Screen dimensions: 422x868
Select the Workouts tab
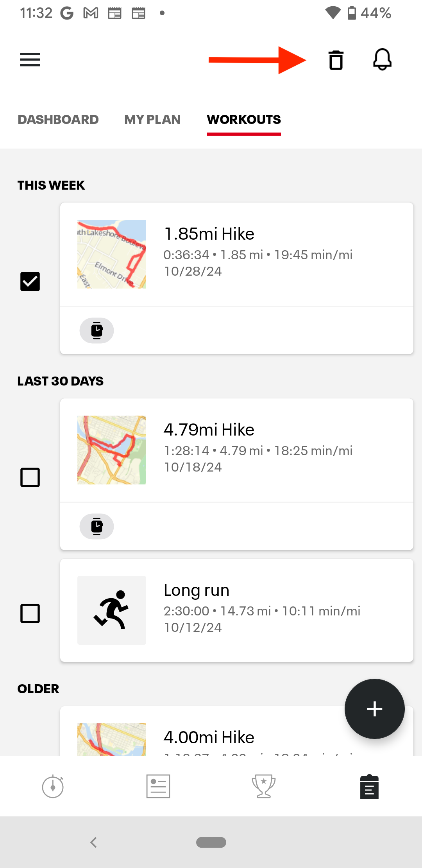244,120
